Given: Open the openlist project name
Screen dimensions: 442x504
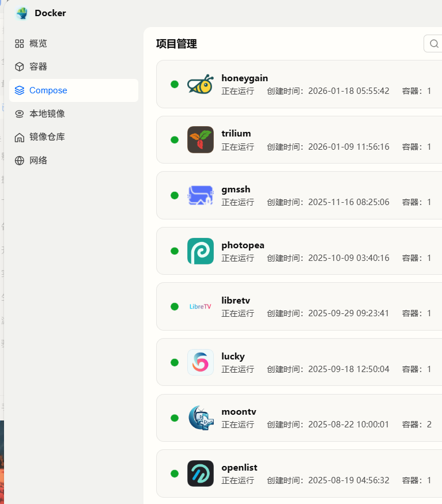Looking at the screenshot, I should coord(239,468).
